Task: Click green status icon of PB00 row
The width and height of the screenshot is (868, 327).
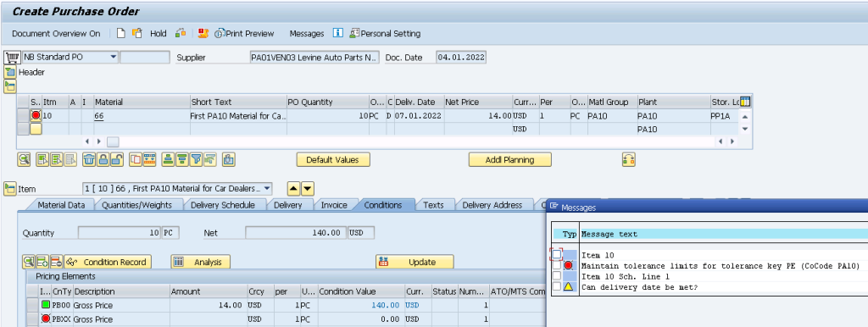Action: (x=46, y=305)
